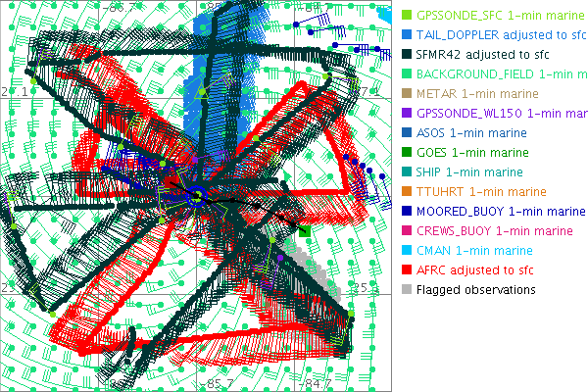Click the red AFRC legend swatch
The image size is (588, 392).
click(x=405, y=270)
